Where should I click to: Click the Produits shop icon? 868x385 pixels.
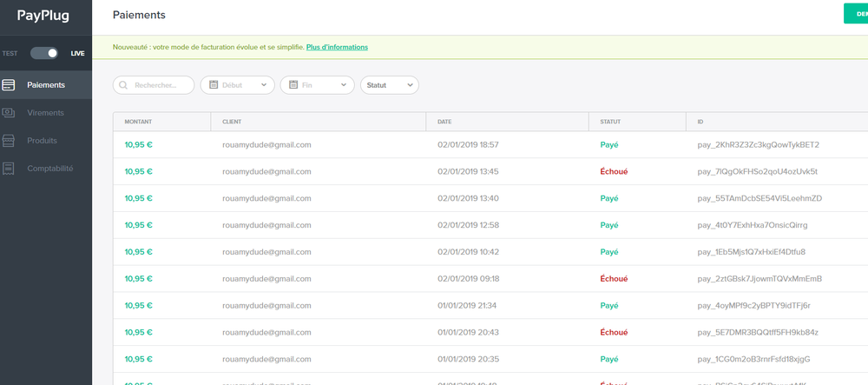(x=9, y=140)
